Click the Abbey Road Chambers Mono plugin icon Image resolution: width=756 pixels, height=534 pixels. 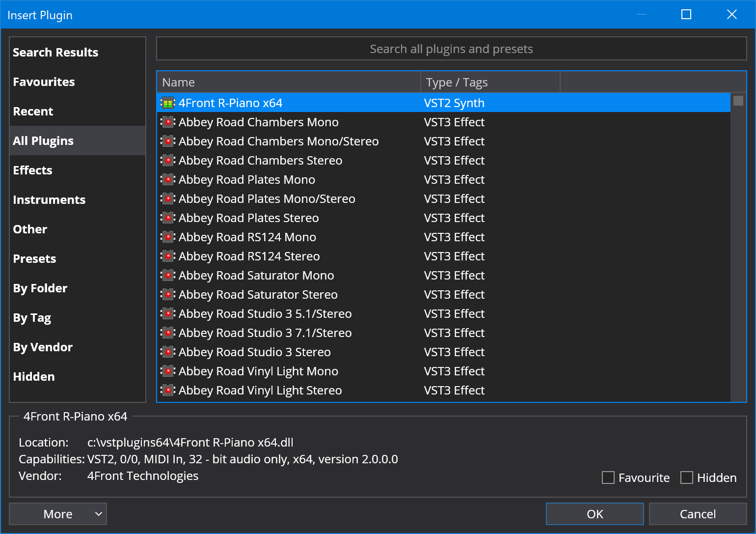[168, 122]
